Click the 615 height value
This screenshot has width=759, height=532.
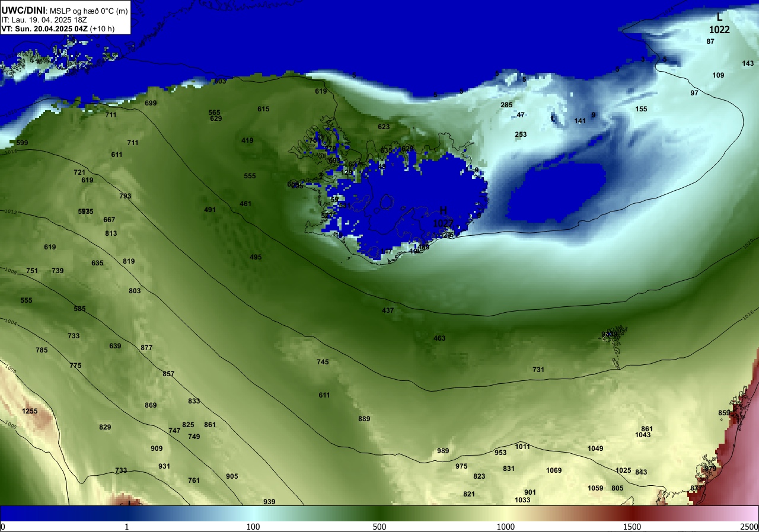click(263, 109)
